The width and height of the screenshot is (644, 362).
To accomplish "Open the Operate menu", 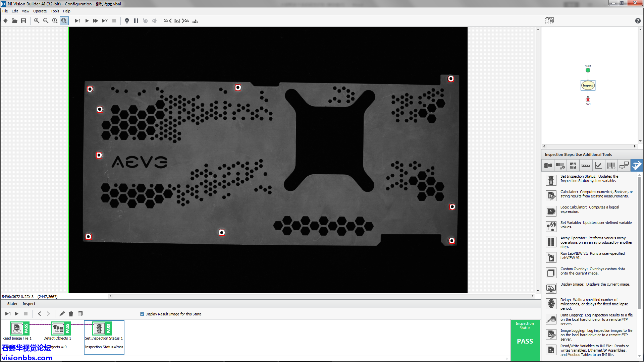I will tap(40, 11).
